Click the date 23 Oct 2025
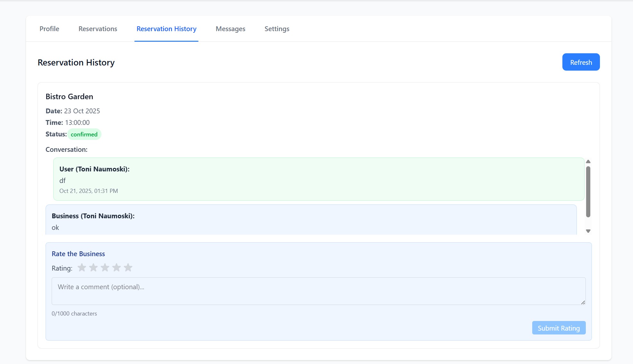Viewport: 633px width, 364px height. [x=82, y=111]
